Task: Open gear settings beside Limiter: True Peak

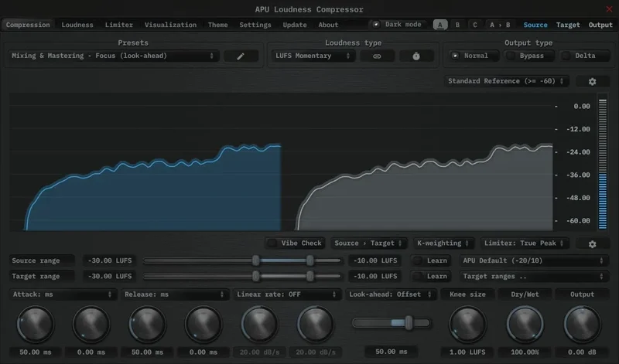Action: 592,243
